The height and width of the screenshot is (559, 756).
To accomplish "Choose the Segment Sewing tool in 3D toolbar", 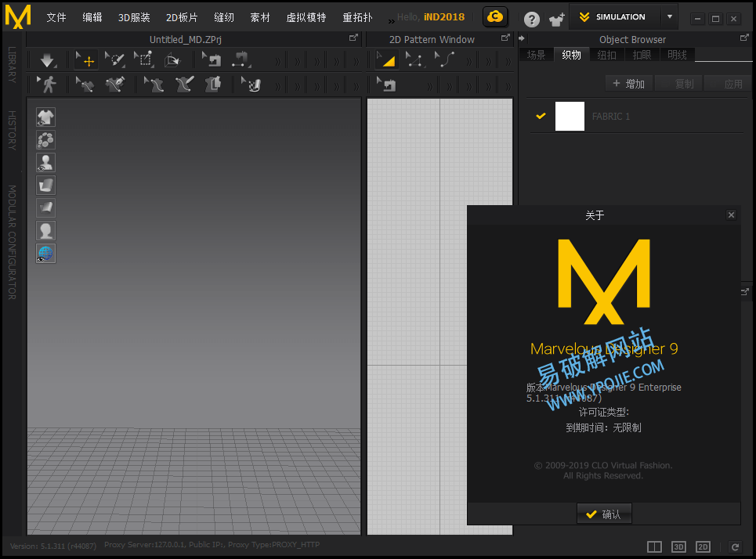I will pos(241,60).
